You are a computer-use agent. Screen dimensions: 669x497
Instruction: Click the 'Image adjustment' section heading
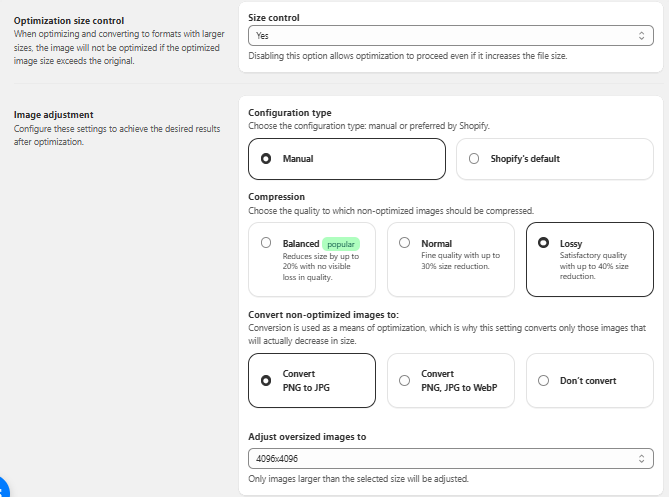point(52,115)
